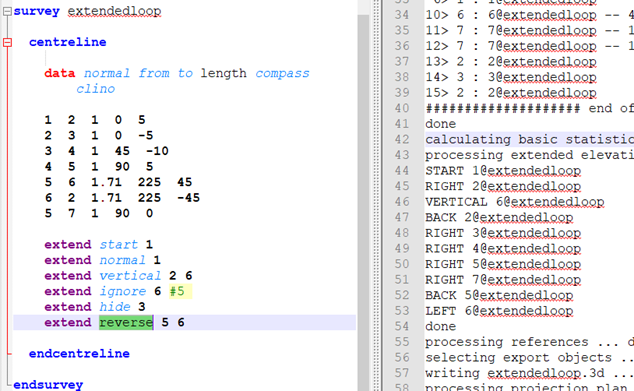Click the writing extendedloop.3d log line

515,373
